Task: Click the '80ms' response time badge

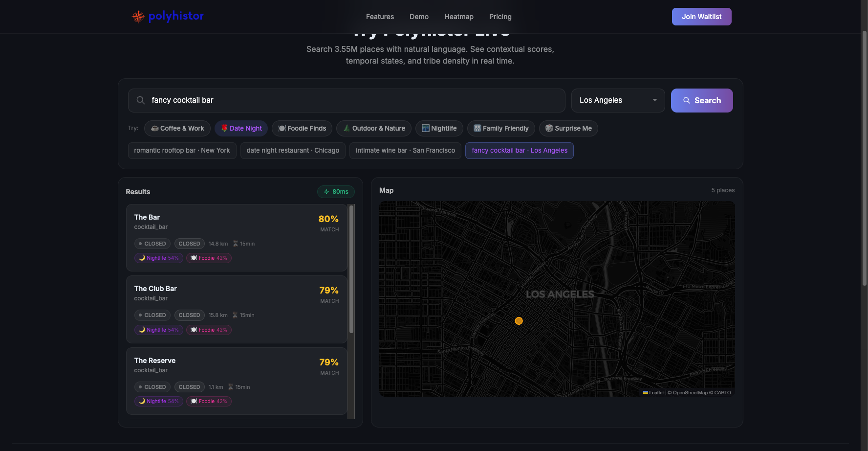Action: click(x=336, y=192)
